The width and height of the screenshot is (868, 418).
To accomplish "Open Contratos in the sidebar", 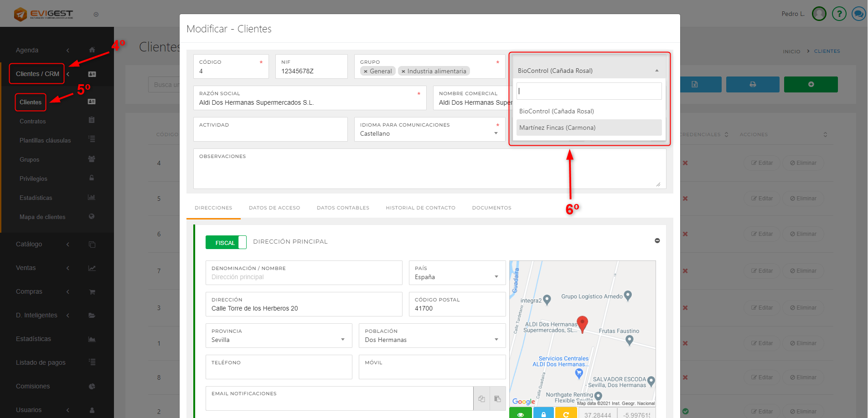I will tap(33, 122).
